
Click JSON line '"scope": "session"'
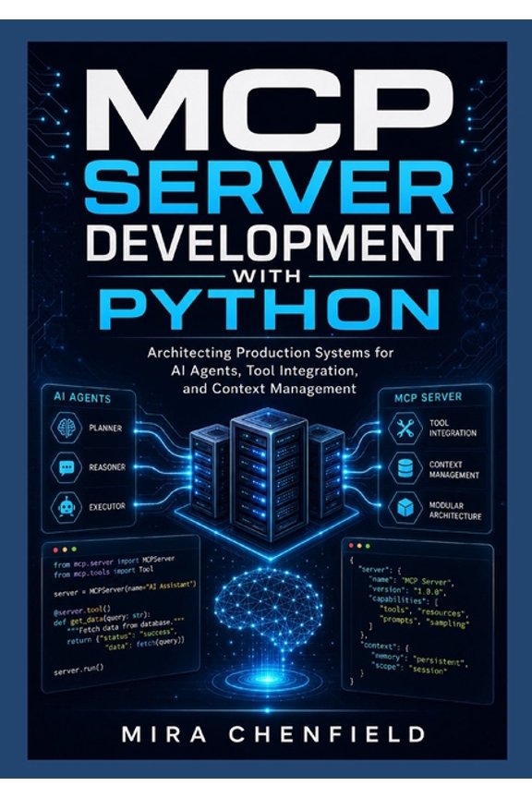[x=409, y=669]
